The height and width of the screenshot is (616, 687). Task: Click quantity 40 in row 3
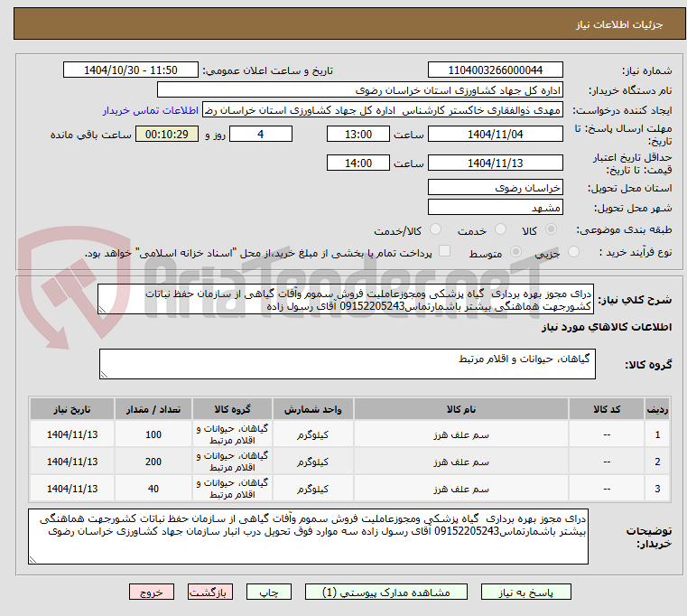pos(153,490)
